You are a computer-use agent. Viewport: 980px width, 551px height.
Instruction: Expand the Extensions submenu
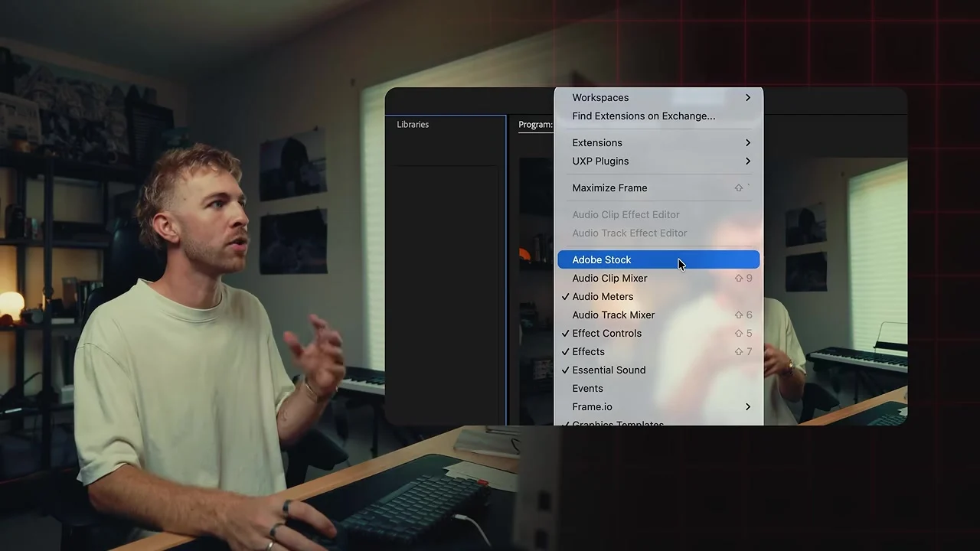pos(658,142)
